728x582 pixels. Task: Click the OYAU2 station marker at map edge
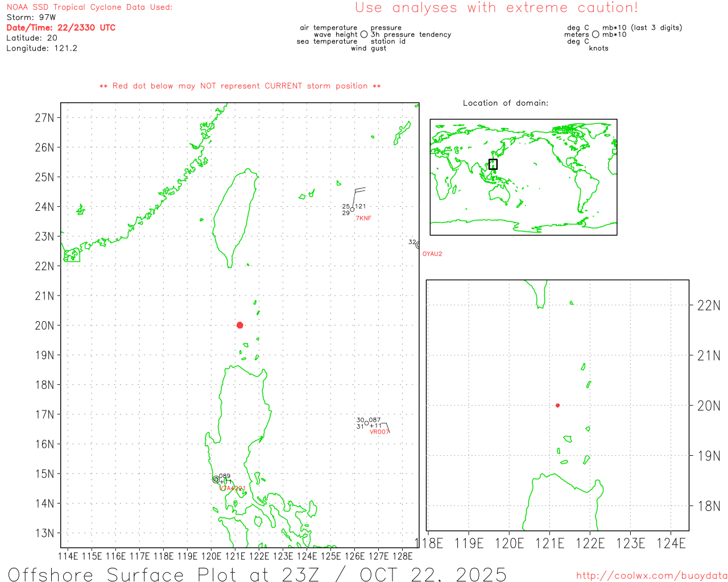[x=418, y=246]
